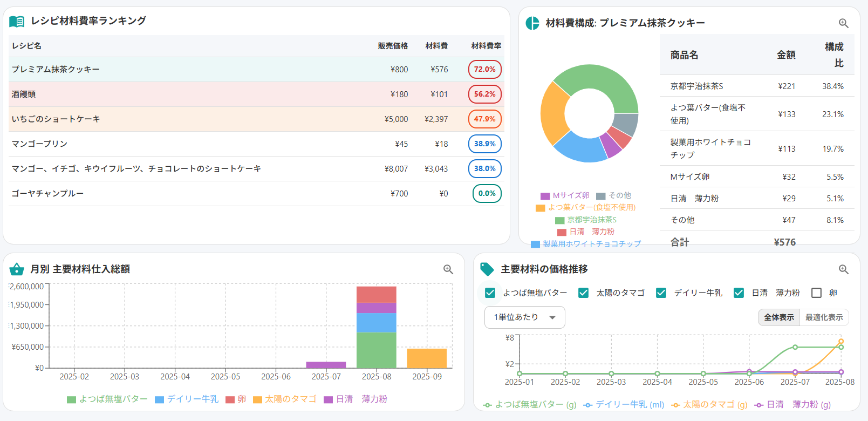This screenshot has height=421, width=868.
Task: Uncheck the デイリー牛乳 checkbox
Action: click(x=661, y=293)
